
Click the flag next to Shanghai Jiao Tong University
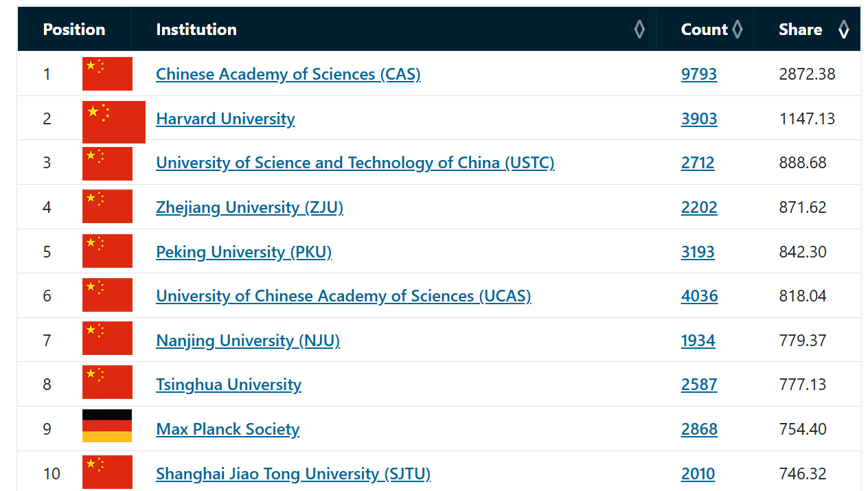pos(107,472)
